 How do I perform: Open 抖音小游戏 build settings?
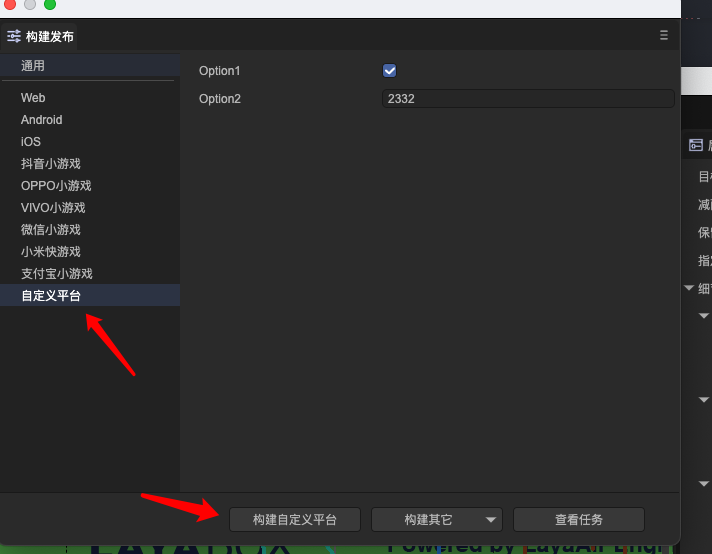pyautogui.click(x=50, y=164)
